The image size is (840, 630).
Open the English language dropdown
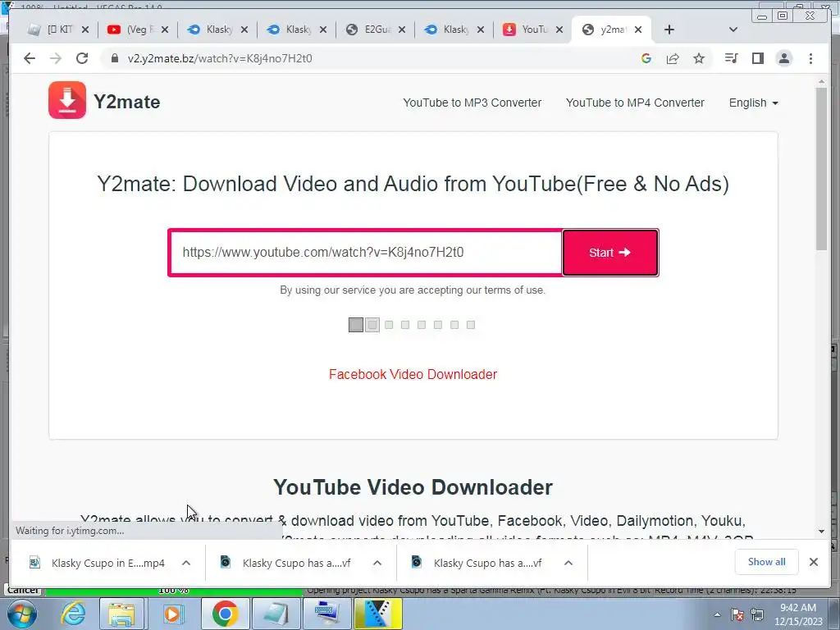(x=753, y=103)
